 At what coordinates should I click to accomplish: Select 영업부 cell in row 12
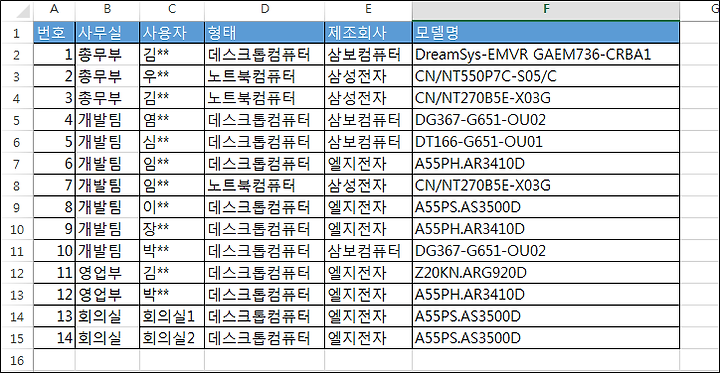[107, 272]
